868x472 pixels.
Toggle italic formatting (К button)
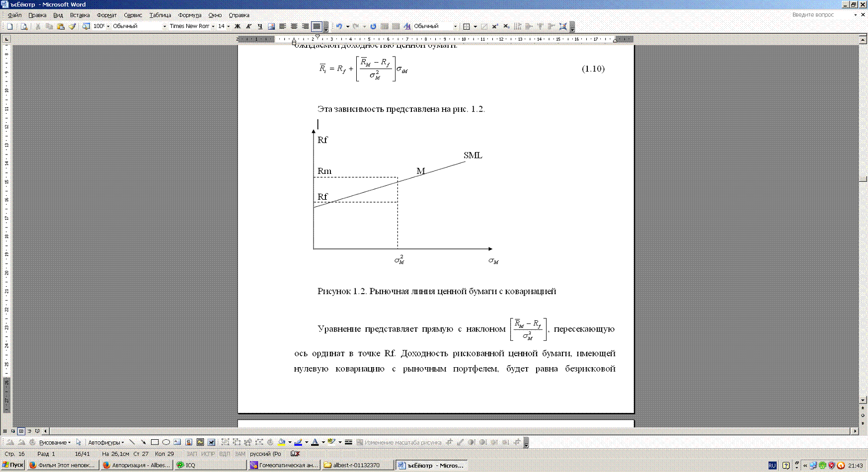[x=248, y=26]
